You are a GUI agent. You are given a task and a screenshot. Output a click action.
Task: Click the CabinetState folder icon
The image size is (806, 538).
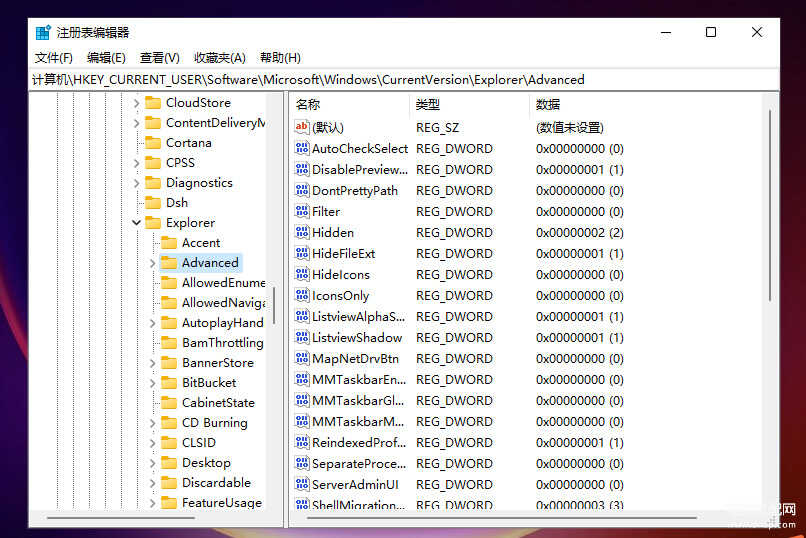(169, 402)
